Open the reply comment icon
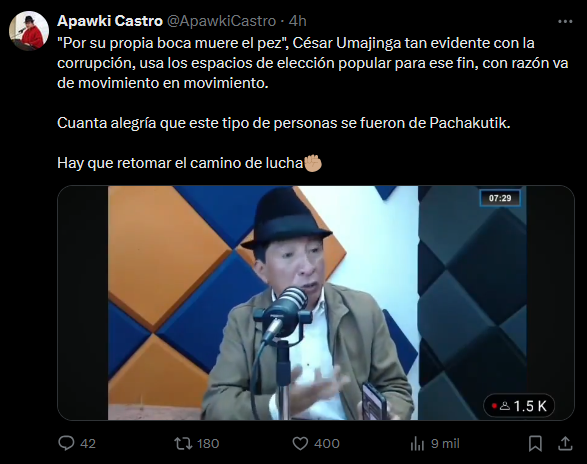This screenshot has width=587, height=464. (x=66, y=443)
